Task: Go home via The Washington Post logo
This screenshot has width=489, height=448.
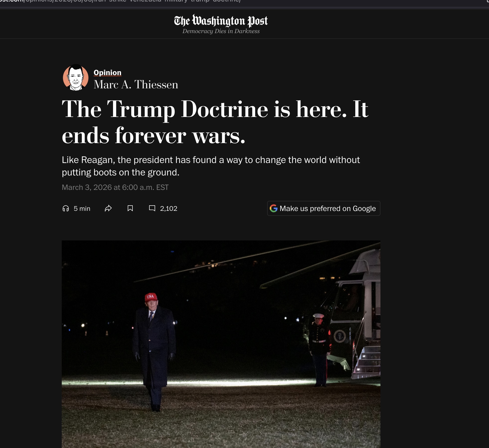Action: [x=221, y=21]
